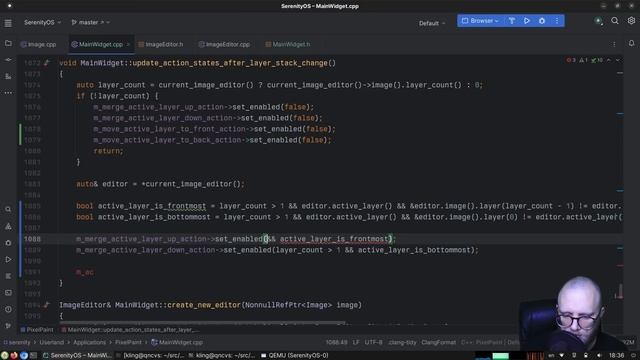Open the Default profile dropdown

[432, 23]
